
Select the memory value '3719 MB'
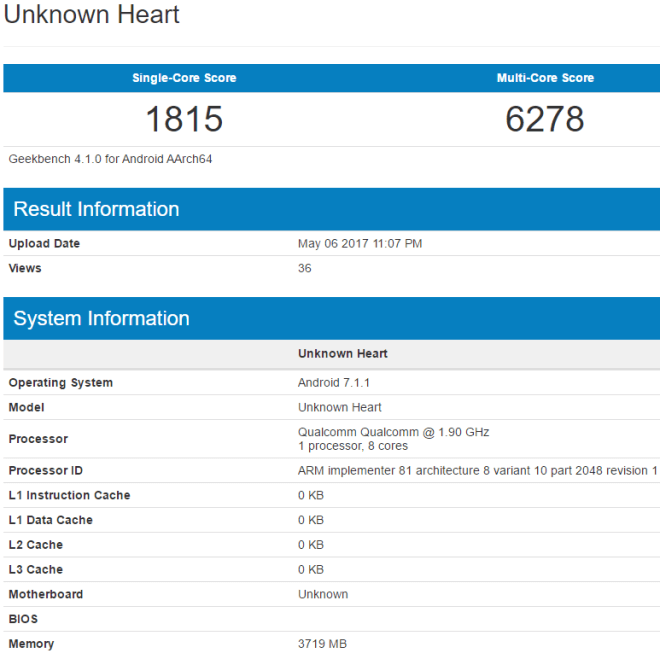pyautogui.click(x=322, y=644)
